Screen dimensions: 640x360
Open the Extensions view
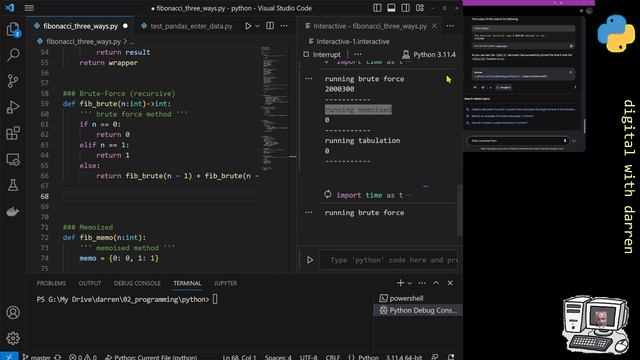tap(13, 133)
